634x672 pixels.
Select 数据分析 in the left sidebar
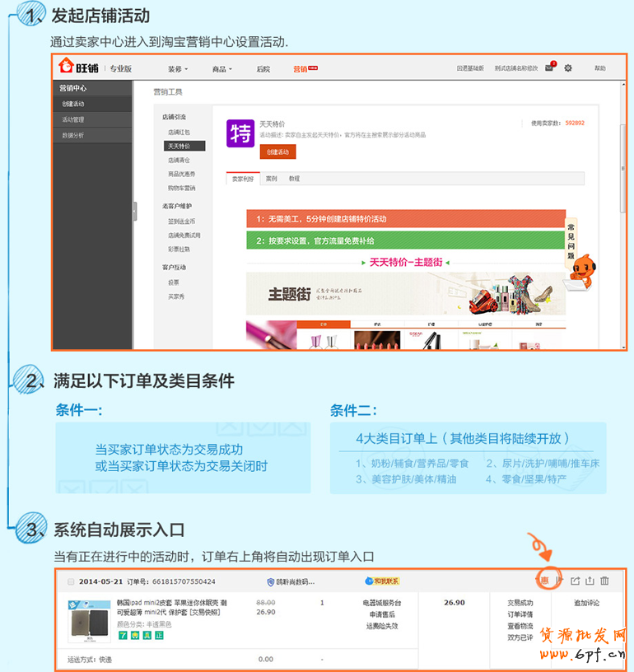92,135
